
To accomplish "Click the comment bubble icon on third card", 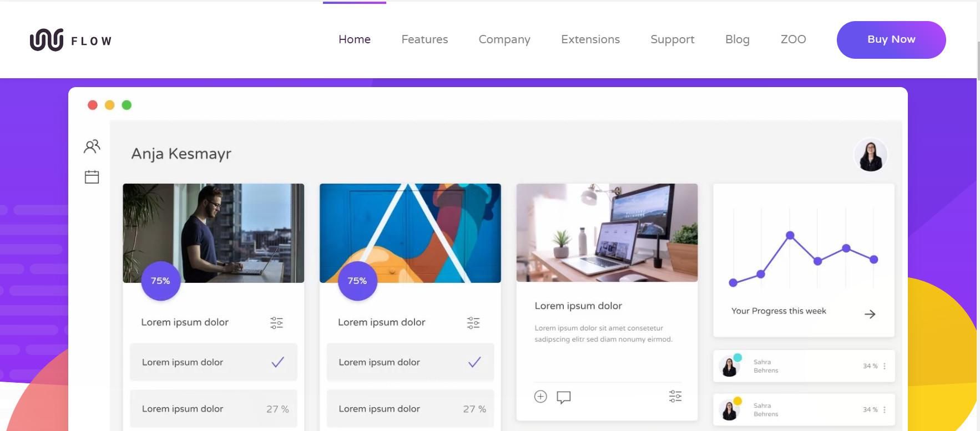I will tap(564, 397).
